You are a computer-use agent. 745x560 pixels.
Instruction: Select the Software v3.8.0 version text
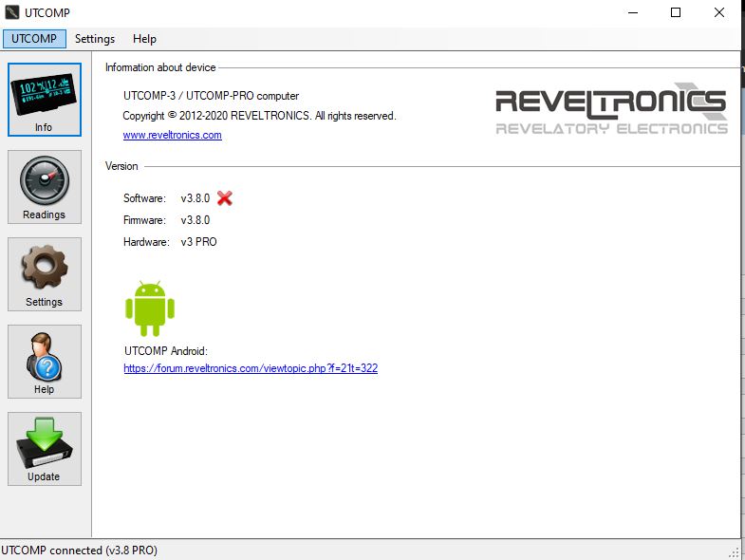coord(196,198)
